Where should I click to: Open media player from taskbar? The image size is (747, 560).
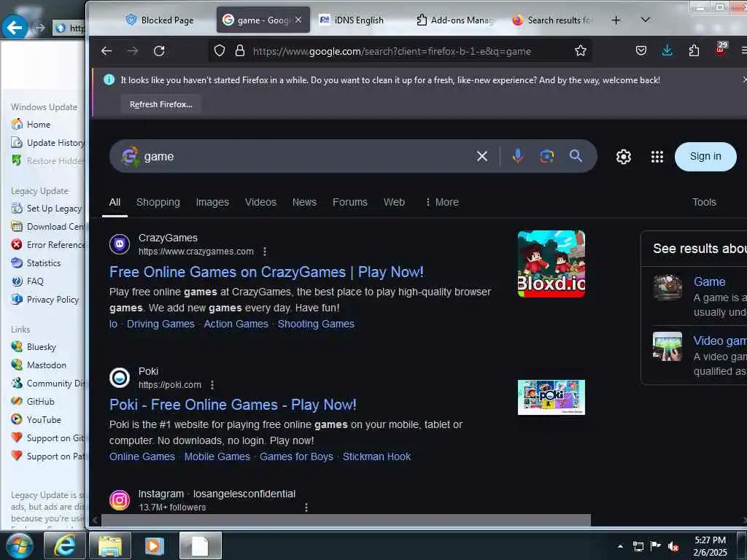pyautogui.click(x=155, y=545)
